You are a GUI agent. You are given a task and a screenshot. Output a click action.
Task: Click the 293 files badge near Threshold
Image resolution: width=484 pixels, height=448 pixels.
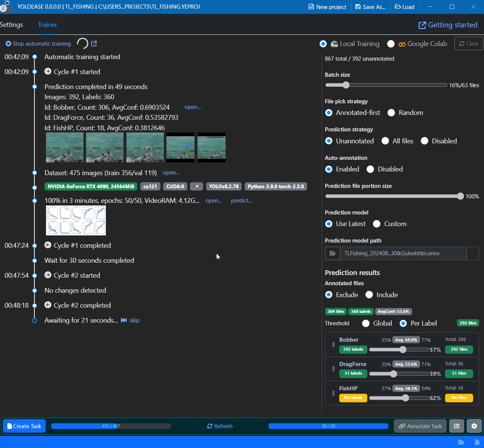(468, 323)
